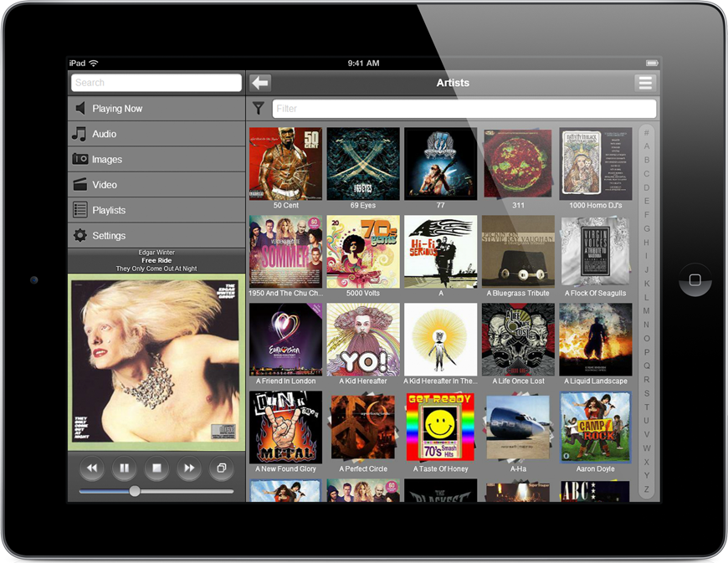Open A Taste Of Honey artist
728x563 pixels.
pyautogui.click(x=441, y=427)
